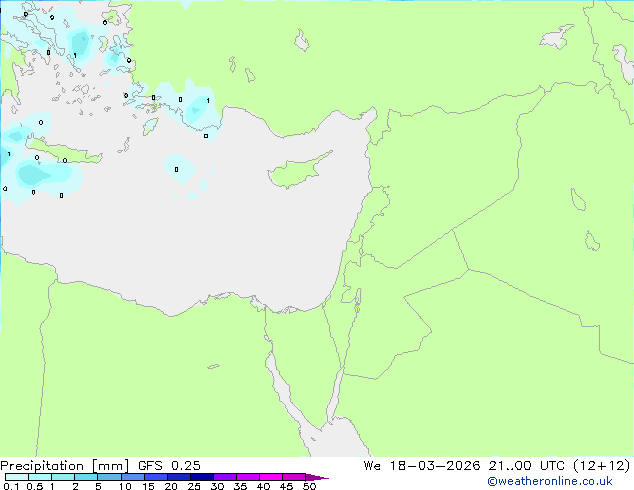Click the time '21..00 UTC'

tap(526, 466)
